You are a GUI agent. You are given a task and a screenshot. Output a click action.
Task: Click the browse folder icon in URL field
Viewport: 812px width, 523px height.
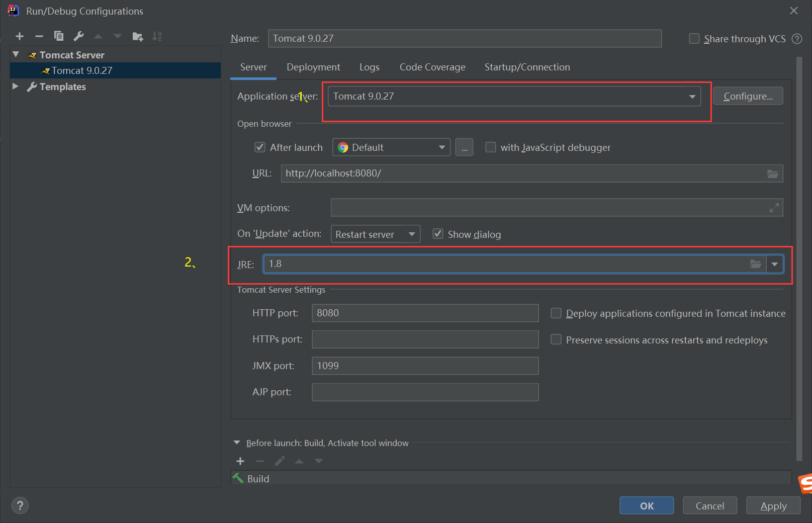773,173
